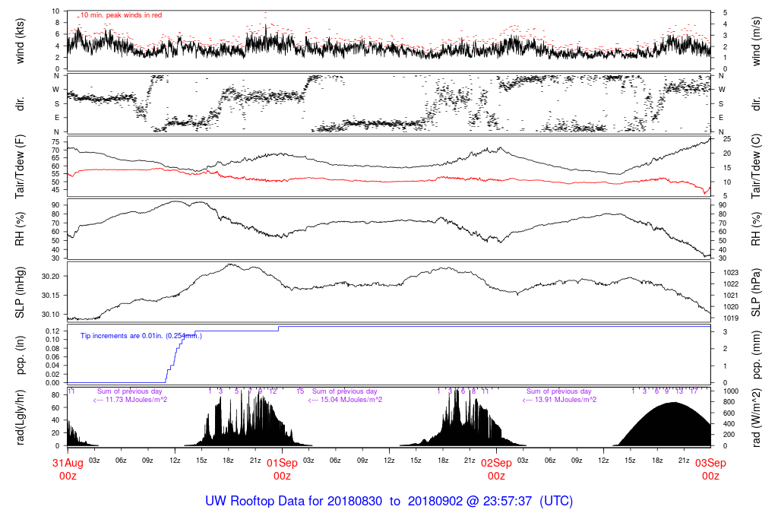This screenshot has width=778, height=532.
Task: Click the '65' temperature tick label
Action: pos(55,158)
